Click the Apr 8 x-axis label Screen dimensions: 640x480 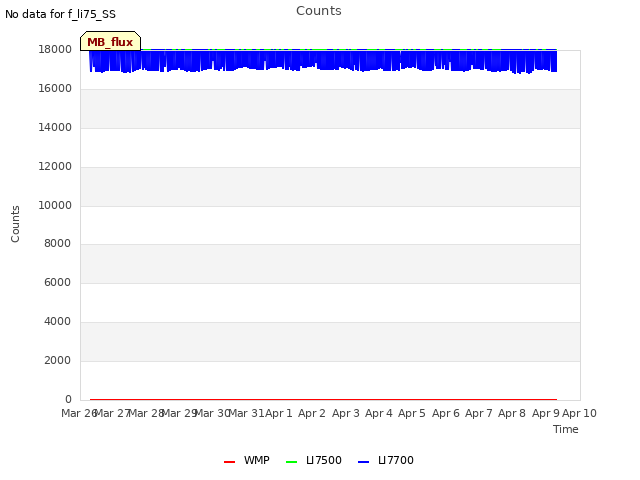pos(512,413)
